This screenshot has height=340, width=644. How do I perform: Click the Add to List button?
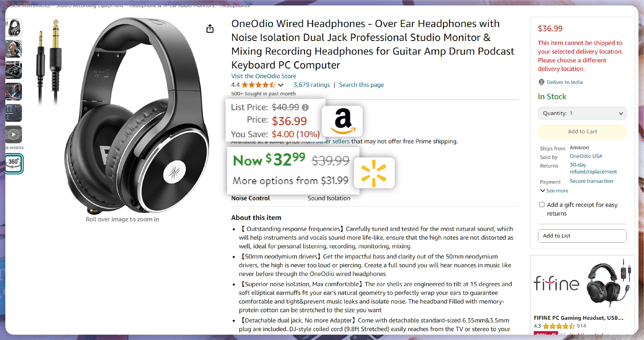tap(582, 236)
